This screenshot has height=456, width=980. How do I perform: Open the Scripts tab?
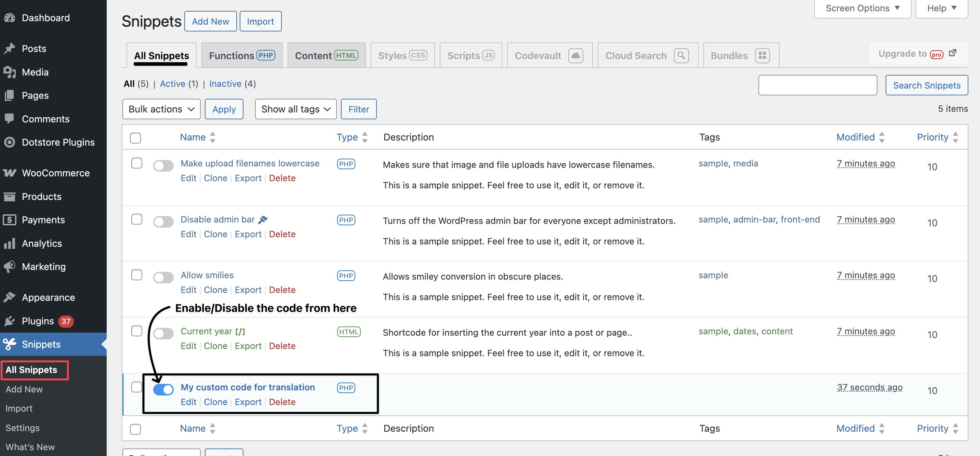tap(471, 55)
